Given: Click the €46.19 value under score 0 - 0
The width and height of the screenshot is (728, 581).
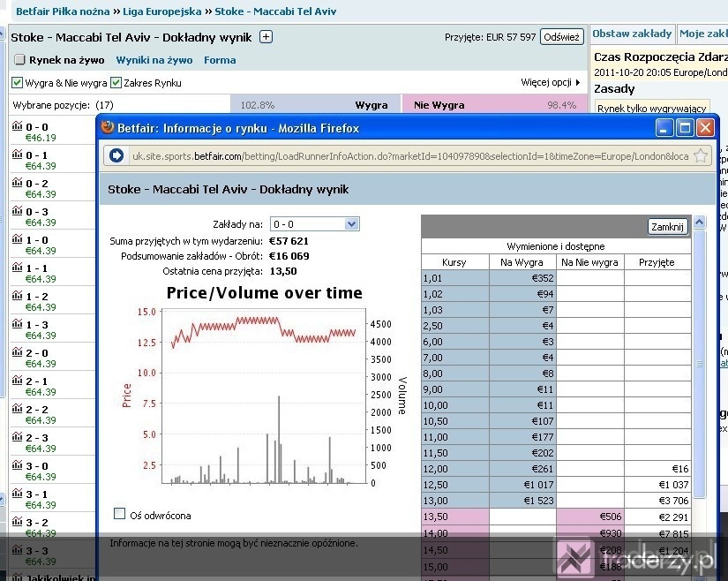Looking at the screenshot, I should tap(41, 138).
